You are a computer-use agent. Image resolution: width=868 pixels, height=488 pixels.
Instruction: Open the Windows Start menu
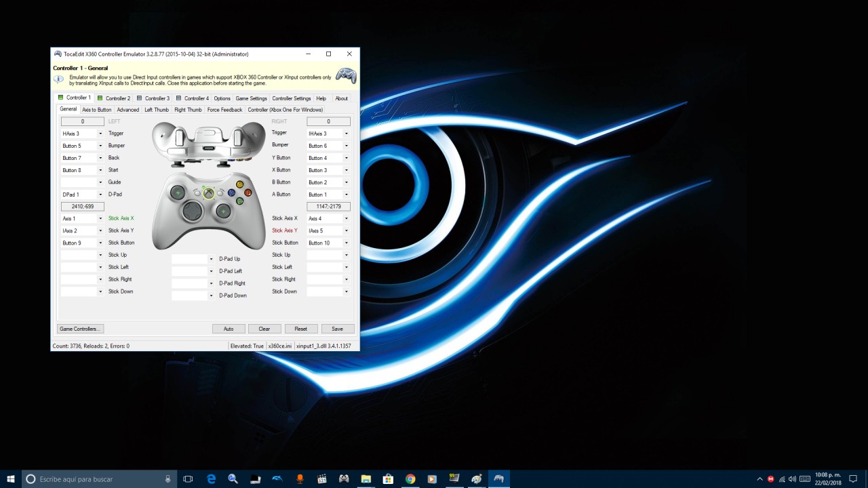point(11,479)
